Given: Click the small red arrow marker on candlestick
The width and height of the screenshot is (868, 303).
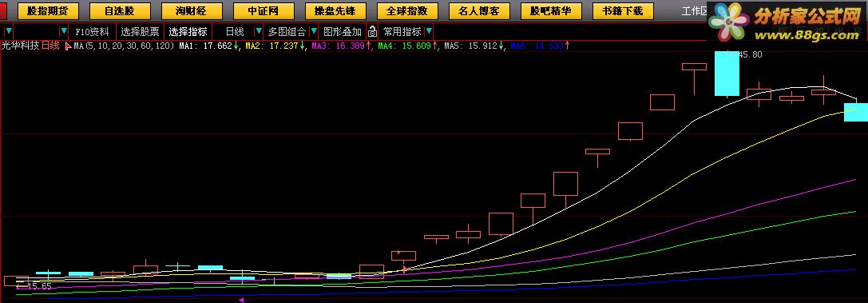Looking at the screenshot, I should coord(405,269).
